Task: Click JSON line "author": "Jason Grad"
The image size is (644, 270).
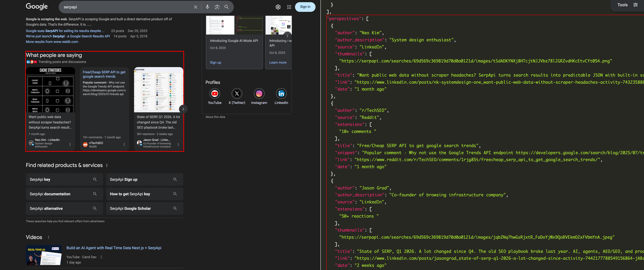Action: point(363,188)
